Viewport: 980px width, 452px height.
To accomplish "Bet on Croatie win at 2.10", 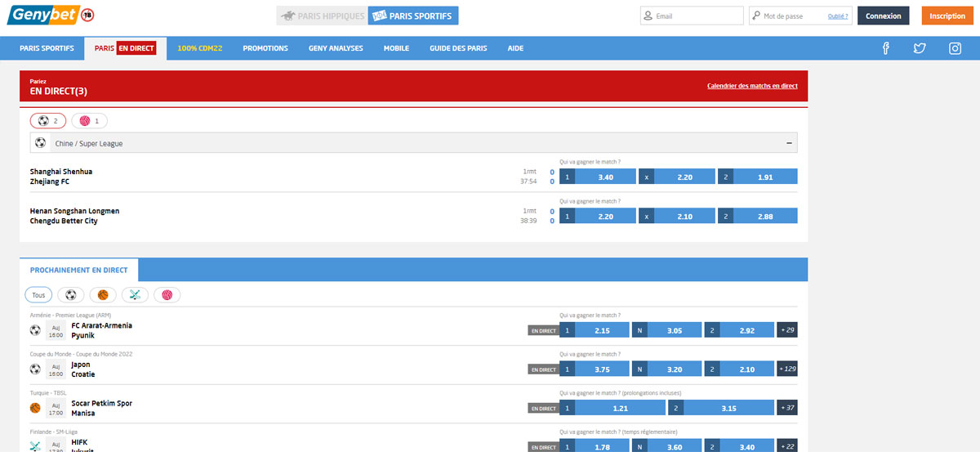I will pos(739,369).
